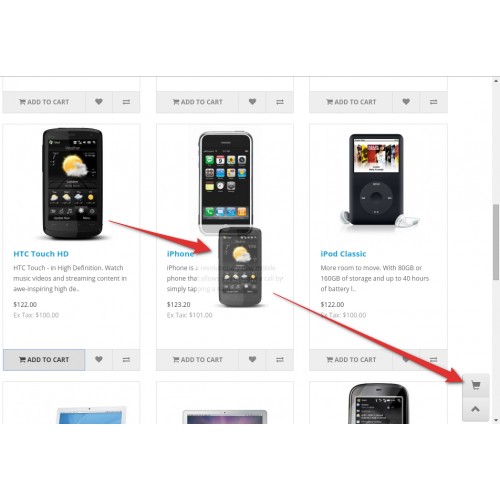Open the floating cart icon button
The width and height of the screenshot is (500, 500).
tap(476, 385)
